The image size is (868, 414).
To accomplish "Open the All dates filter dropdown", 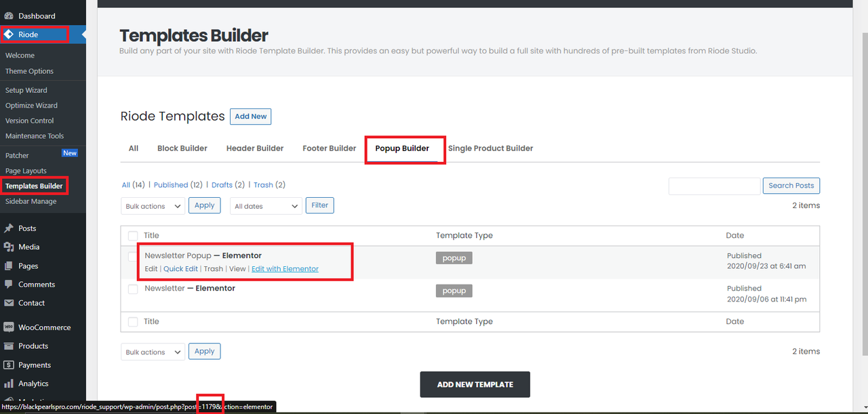I will [x=266, y=206].
